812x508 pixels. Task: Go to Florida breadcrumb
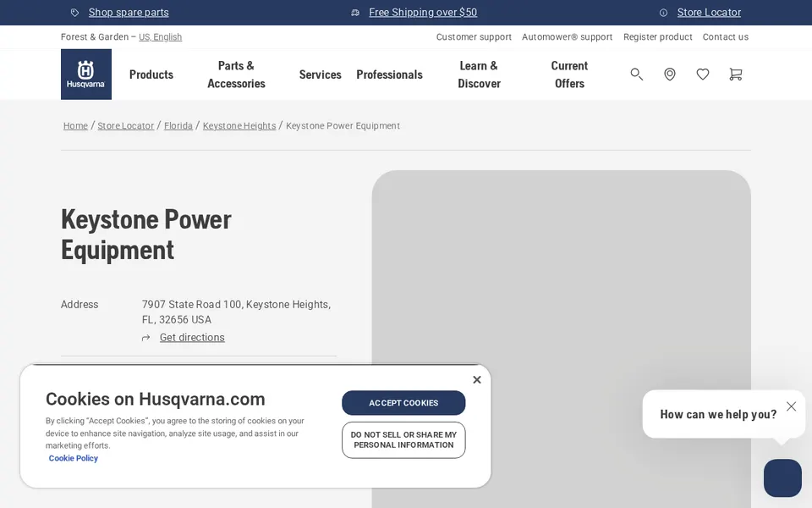pyautogui.click(x=178, y=126)
